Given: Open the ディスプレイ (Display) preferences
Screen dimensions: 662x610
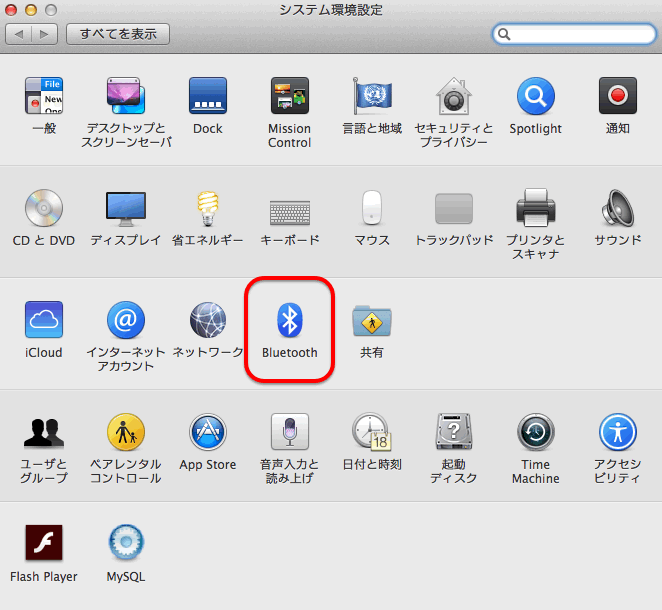Looking at the screenshot, I should [x=126, y=209].
